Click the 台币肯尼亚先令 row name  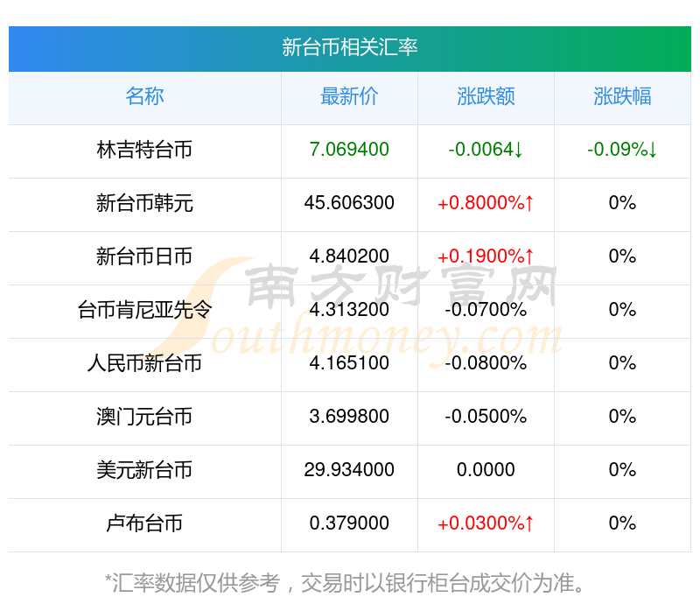(x=144, y=310)
